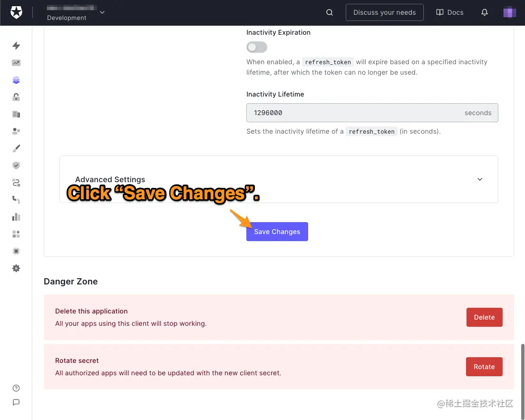The height and width of the screenshot is (420, 525).
Task: Click the red Delete application button
Action: 485,317
